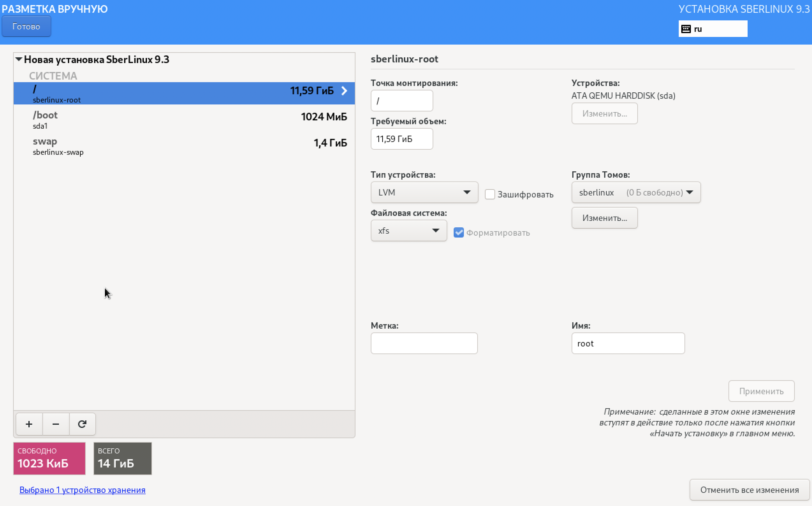Toggle the Форматировать checkbox

(458, 232)
